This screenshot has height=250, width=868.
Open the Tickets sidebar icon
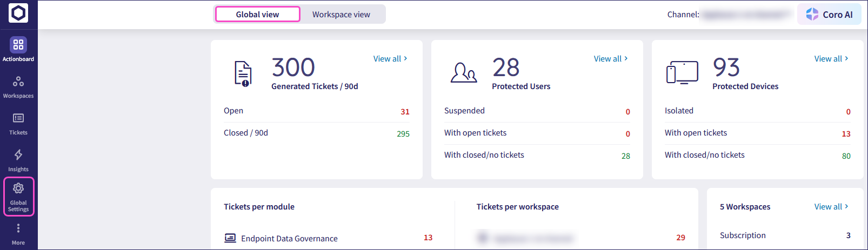18,118
